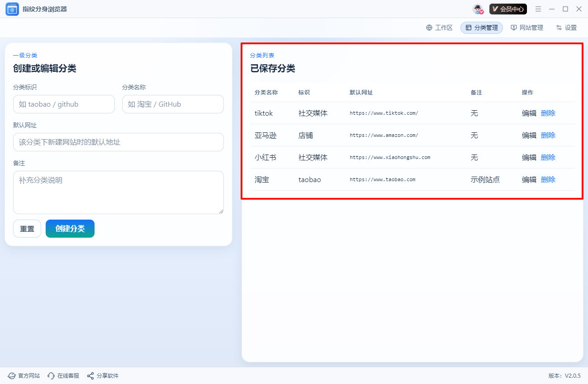
Task: Focus the 默认网址 input field
Action: (x=119, y=142)
